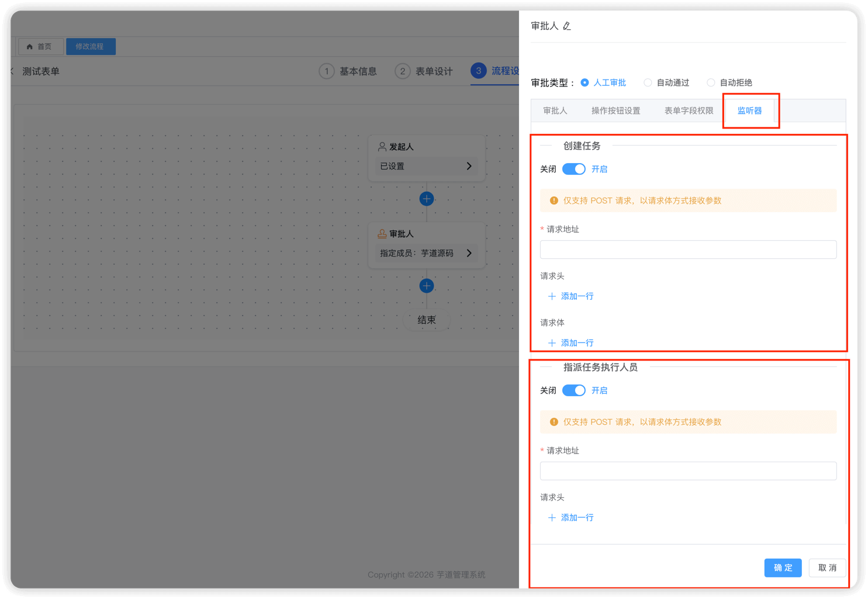Click the back arrow beside 测试表单

[9, 71]
